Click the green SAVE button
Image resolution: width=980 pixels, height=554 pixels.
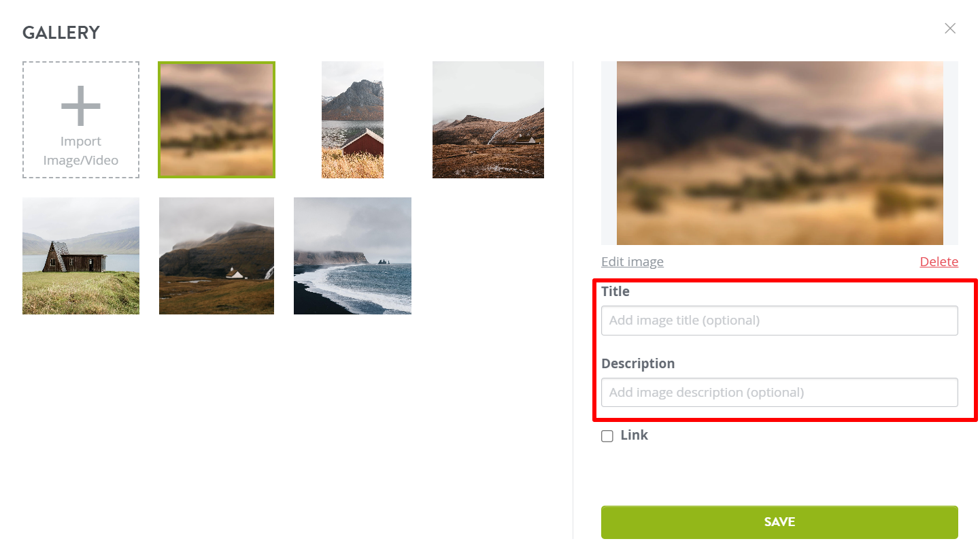click(779, 523)
